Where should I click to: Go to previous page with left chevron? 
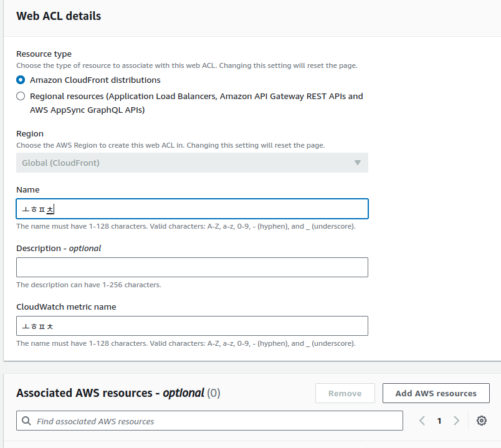pyautogui.click(x=422, y=421)
